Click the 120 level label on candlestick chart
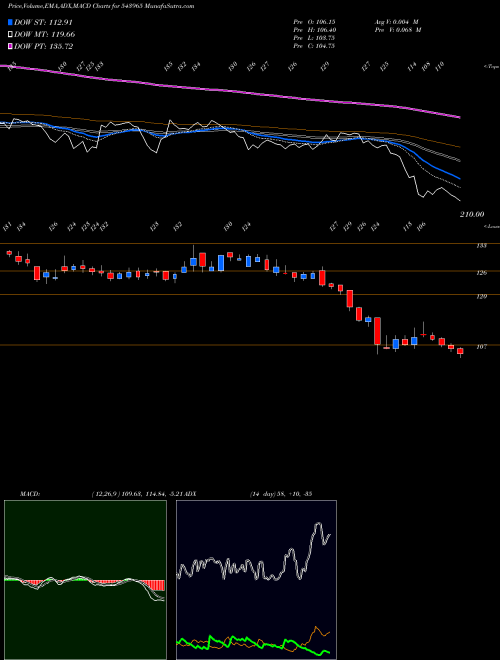The image size is (500, 660). point(481,296)
